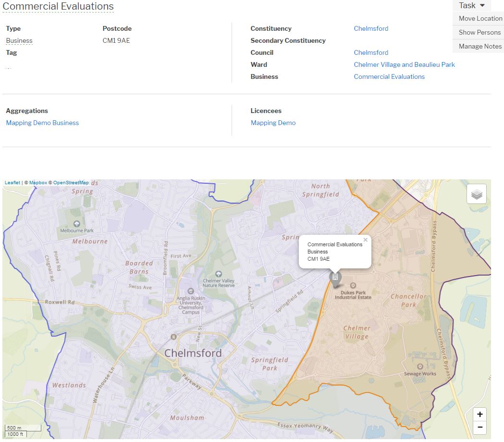This screenshot has height=442, width=504.
Task: Open the Mapping Demo licensee link
Action: 273,123
